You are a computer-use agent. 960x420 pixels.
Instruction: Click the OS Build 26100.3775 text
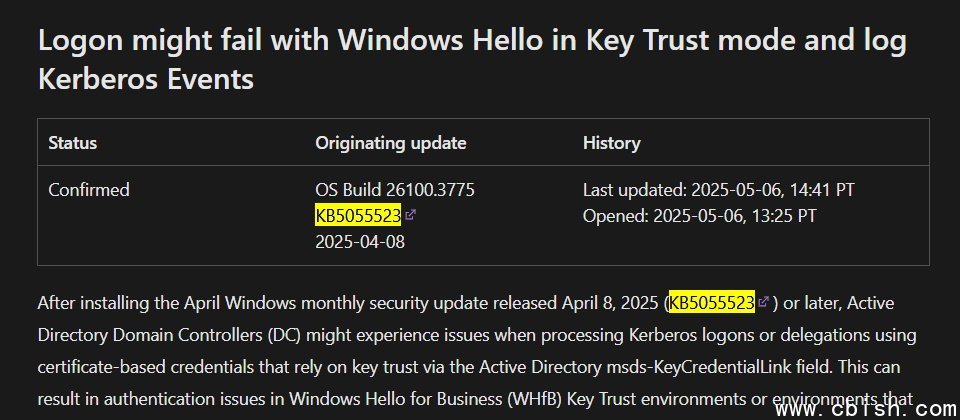[x=395, y=190]
